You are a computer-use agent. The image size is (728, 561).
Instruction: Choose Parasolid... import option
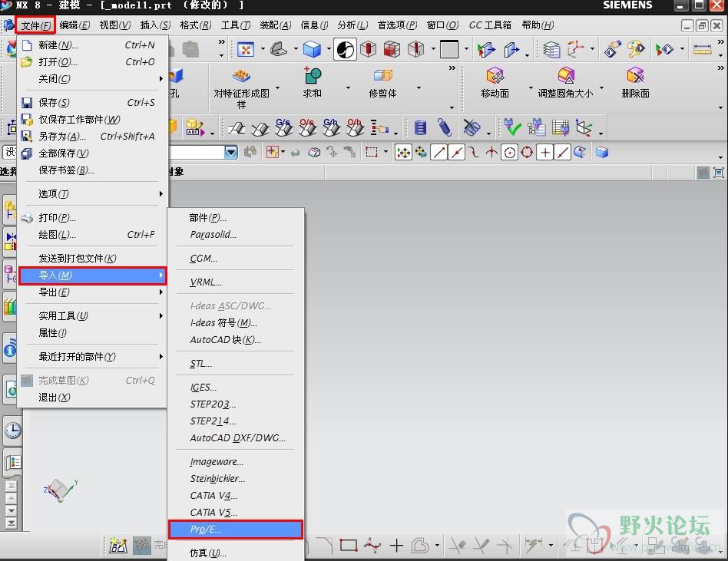point(236,235)
